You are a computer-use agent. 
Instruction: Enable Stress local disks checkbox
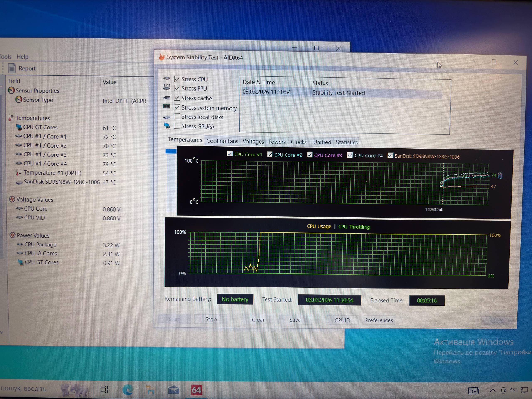pos(177,116)
